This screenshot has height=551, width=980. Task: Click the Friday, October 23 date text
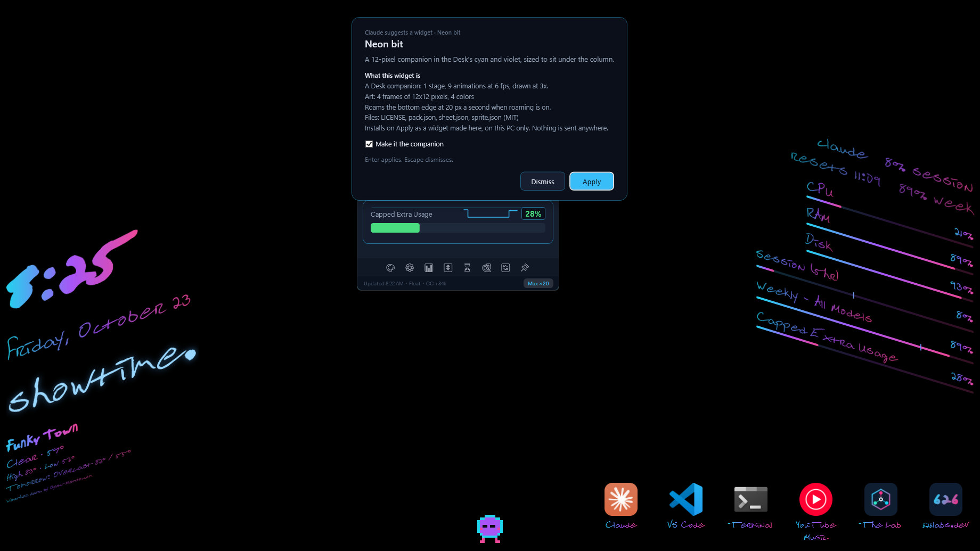[x=99, y=326]
